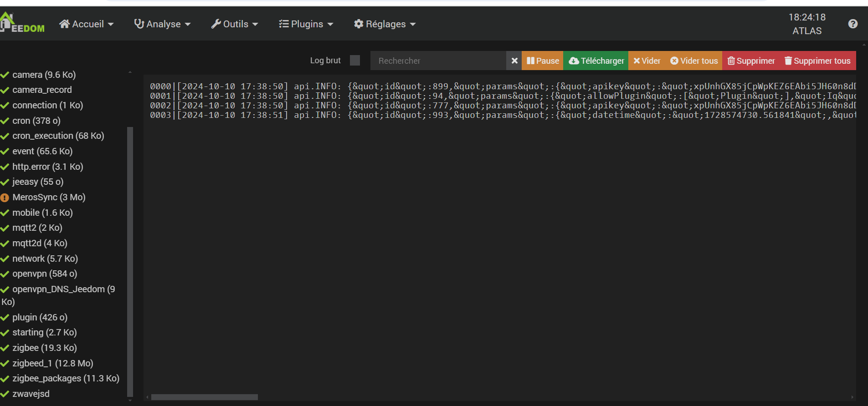Click the Vider tous button
The width and height of the screenshot is (868, 406).
pos(694,61)
